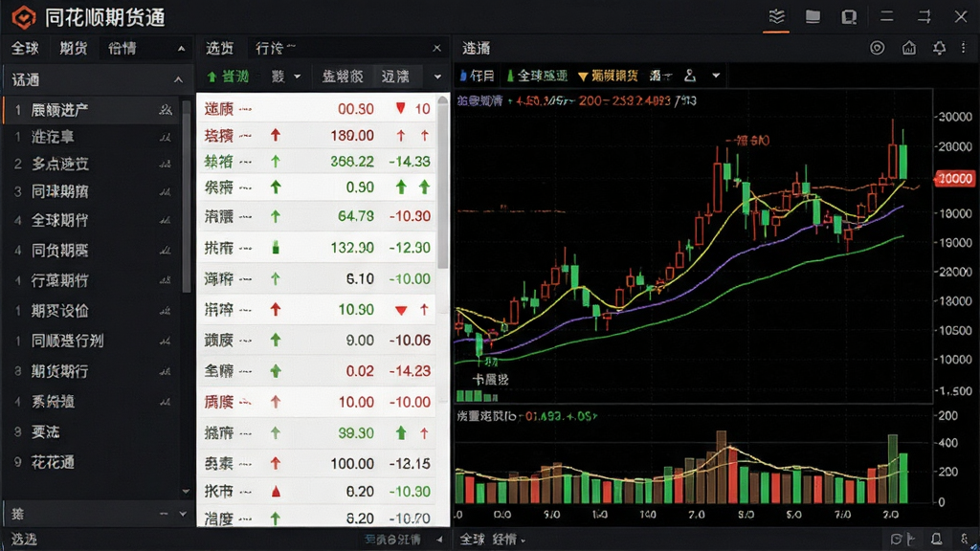Open the dropdown arrow after the person icon

click(x=716, y=76)
